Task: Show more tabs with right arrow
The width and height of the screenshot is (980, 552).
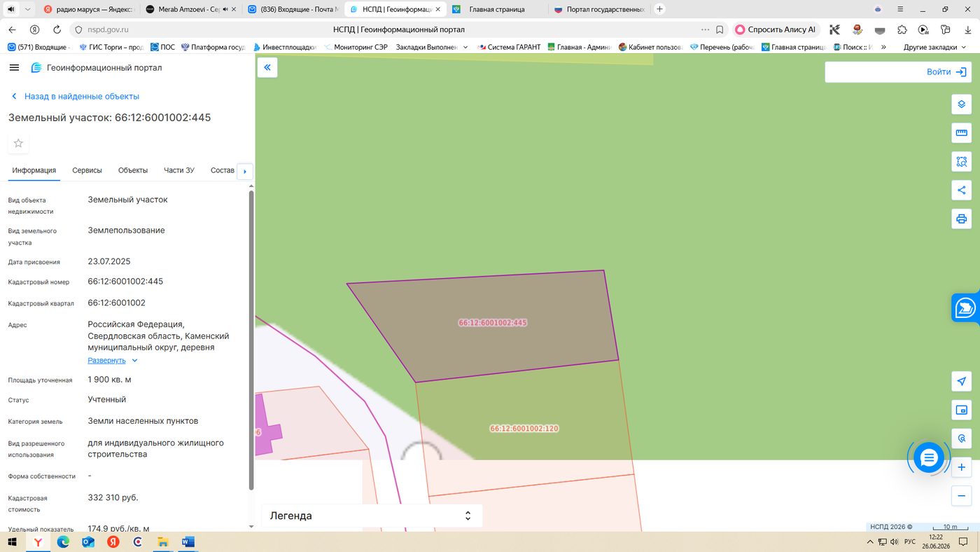Action: [x=244, y=171]
